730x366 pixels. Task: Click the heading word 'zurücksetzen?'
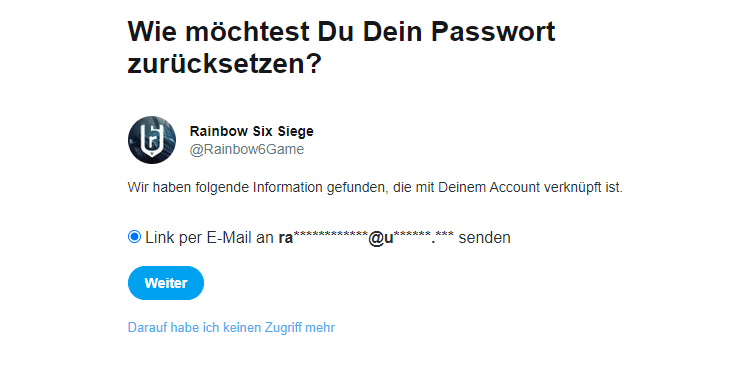coord(224,63)
